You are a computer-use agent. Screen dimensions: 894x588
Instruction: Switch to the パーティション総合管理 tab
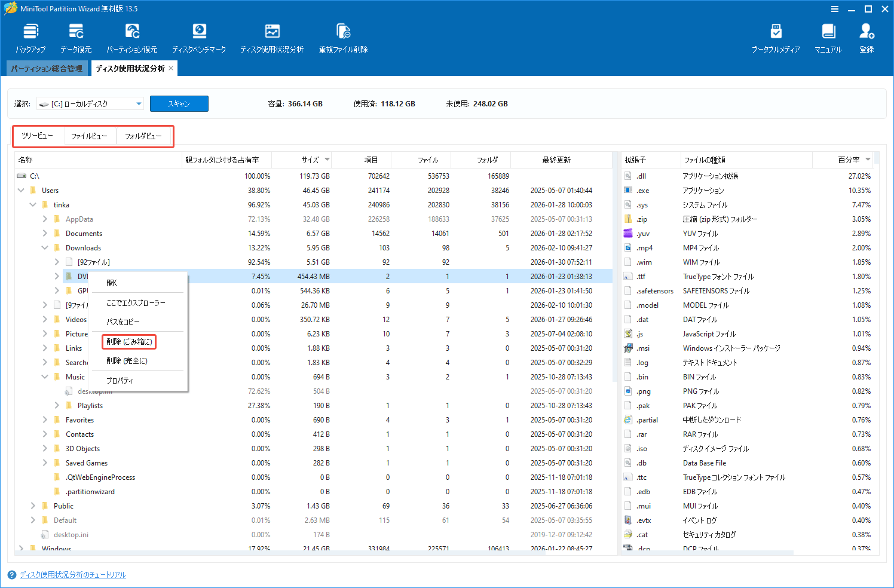[47, 68]
